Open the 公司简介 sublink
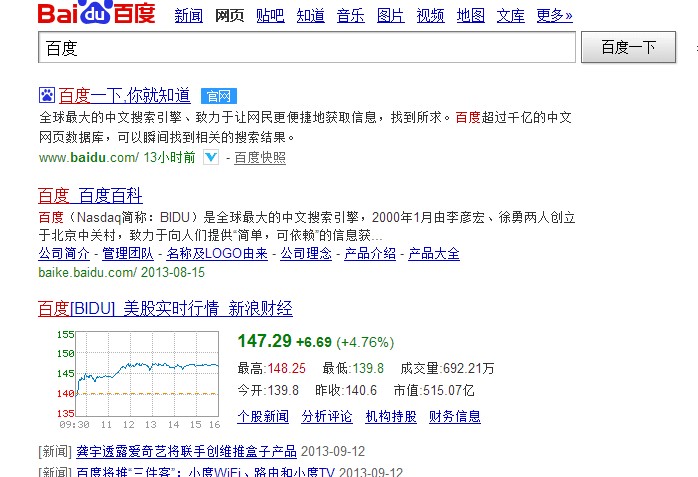Viewport: 698px width, 477px height. click(x=64, y=254)
